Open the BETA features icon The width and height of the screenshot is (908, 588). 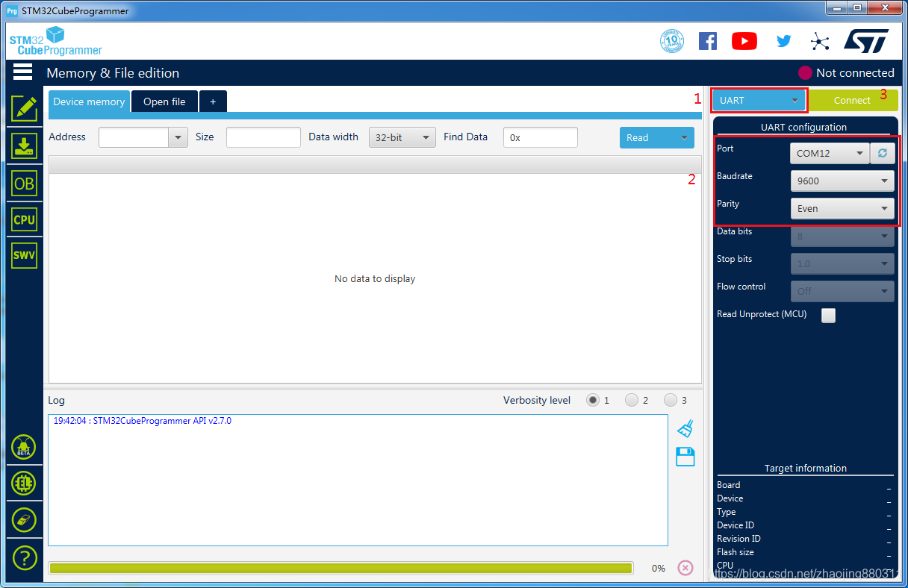click(x=24, y=448)
